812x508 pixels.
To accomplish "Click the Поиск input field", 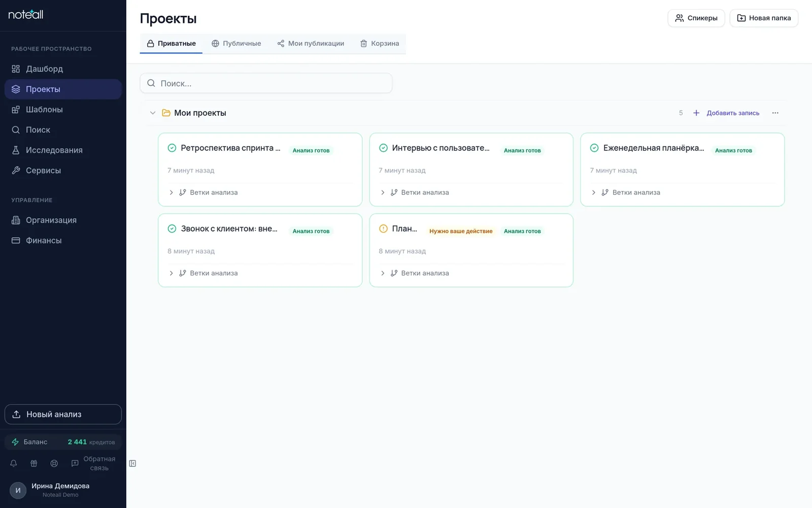I will click(266, 83).
